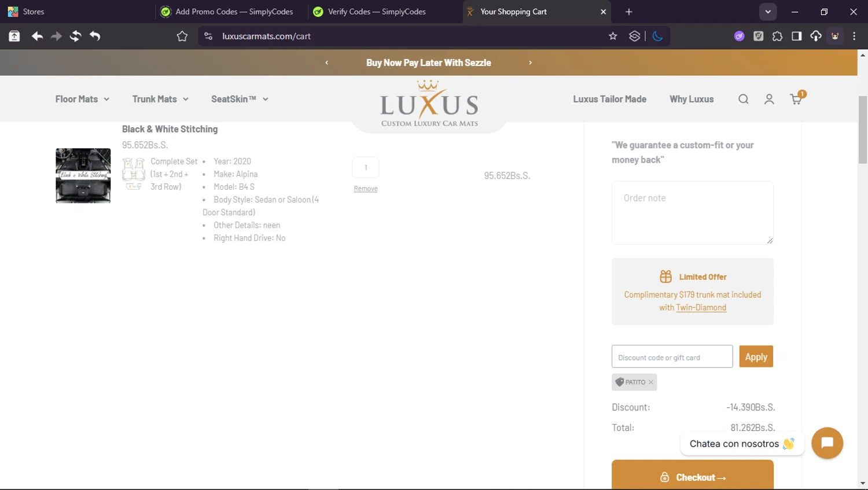868x490 pixels.
Task: Open site search magnifier
Action: point(744,99)
